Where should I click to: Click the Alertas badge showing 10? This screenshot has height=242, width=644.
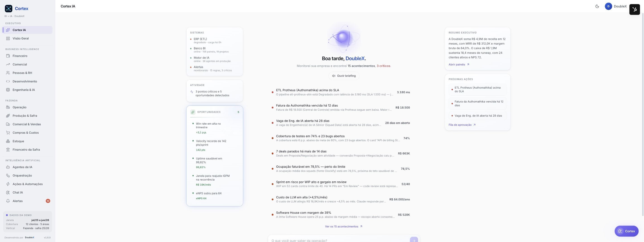point(48,201)
